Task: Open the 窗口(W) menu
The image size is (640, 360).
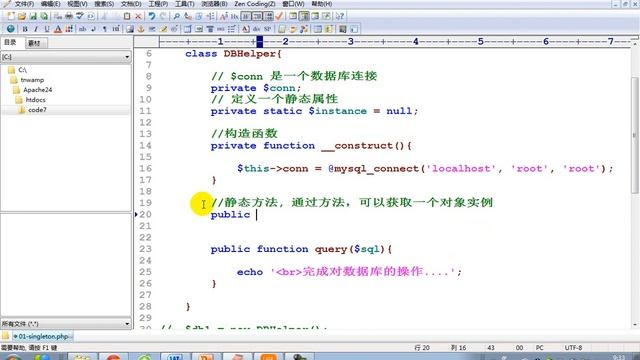Action: tap(293, 4)
